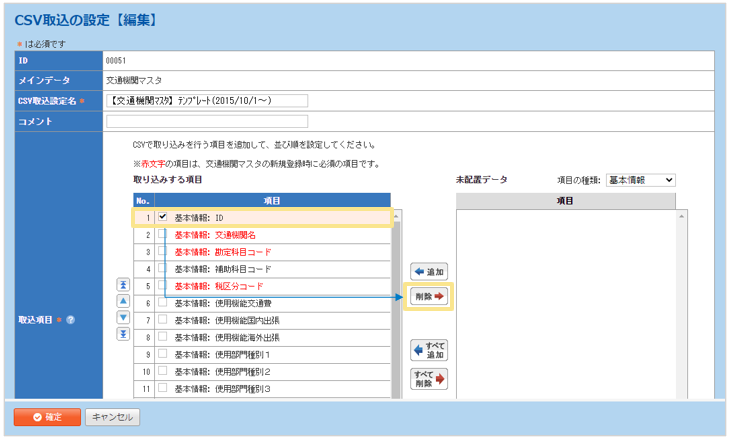Open the 項目の種類 dropdown
This screenshot has height=442, width=731.
tap(640, 180)
